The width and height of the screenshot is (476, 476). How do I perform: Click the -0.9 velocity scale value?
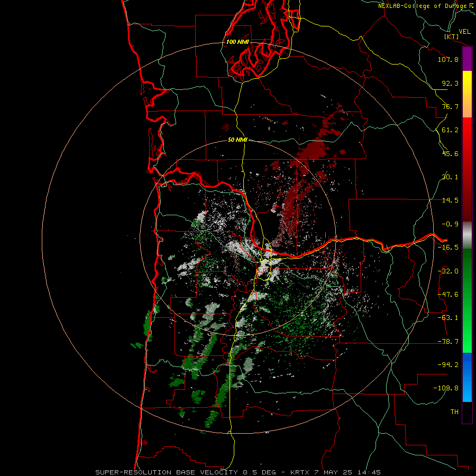(x=450, y=224)
